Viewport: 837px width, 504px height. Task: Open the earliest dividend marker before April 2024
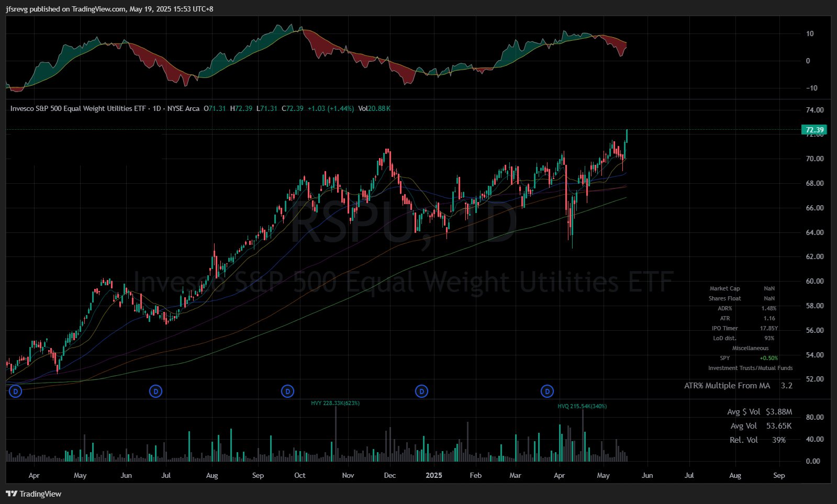pos(16,391)
